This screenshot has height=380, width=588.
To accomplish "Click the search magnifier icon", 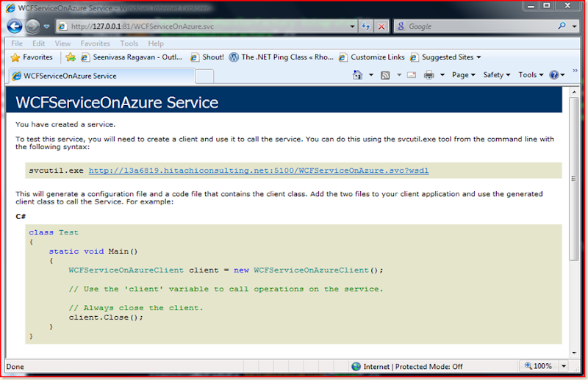I will (x=562, y=26).
